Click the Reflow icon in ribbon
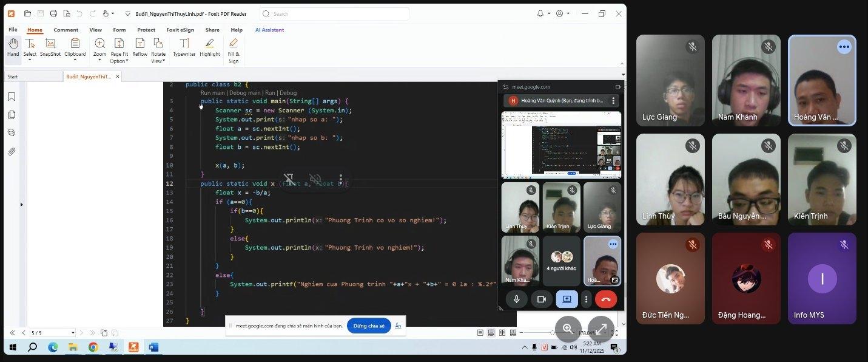 click(x=140, y=47)
